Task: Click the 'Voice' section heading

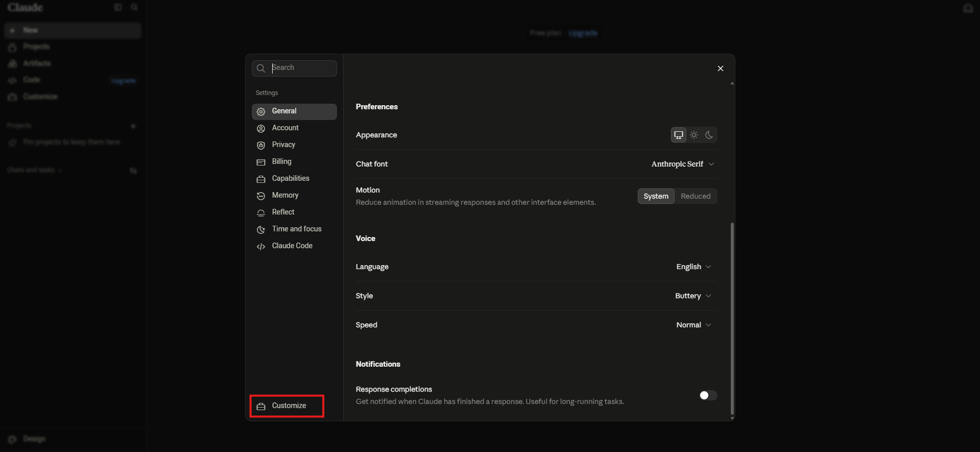Action: 366,239
